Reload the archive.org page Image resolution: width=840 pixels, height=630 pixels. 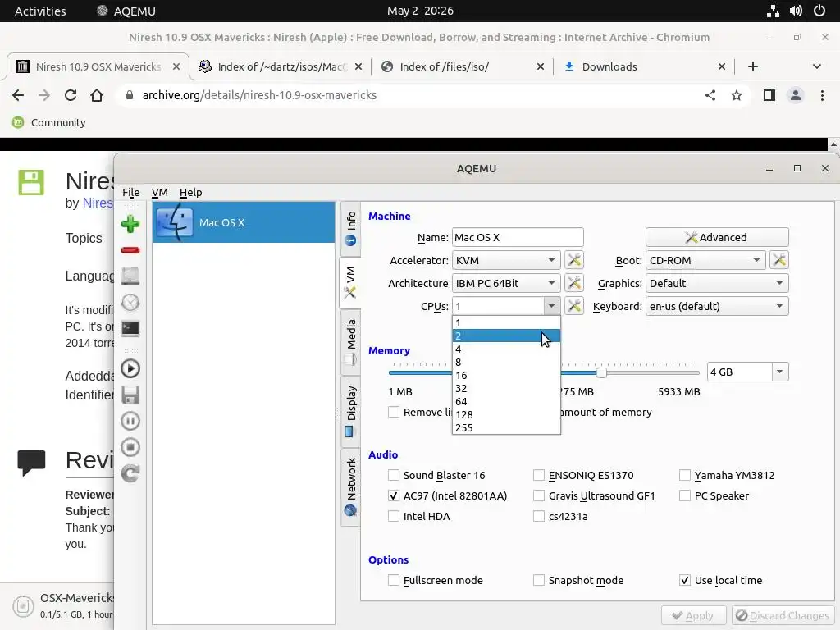[71, 95]
